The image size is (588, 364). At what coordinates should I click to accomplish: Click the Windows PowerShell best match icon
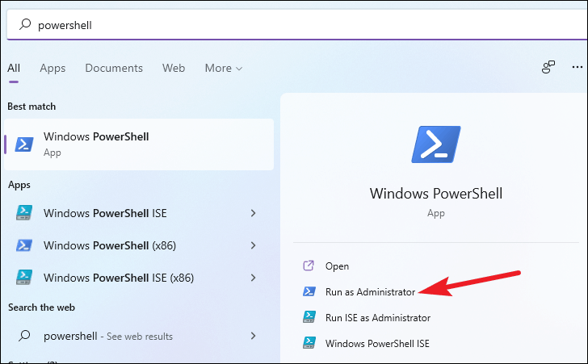pos(24,144)
